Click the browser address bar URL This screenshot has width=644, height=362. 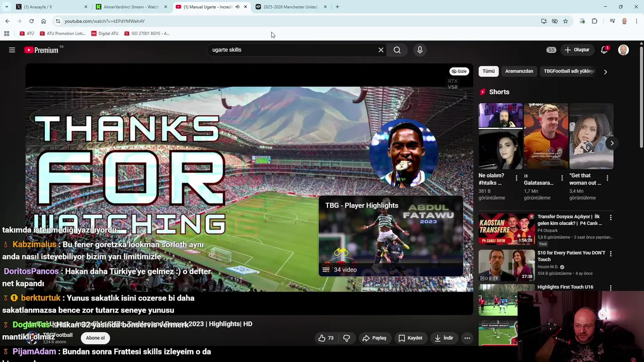(x=105, y=21)
